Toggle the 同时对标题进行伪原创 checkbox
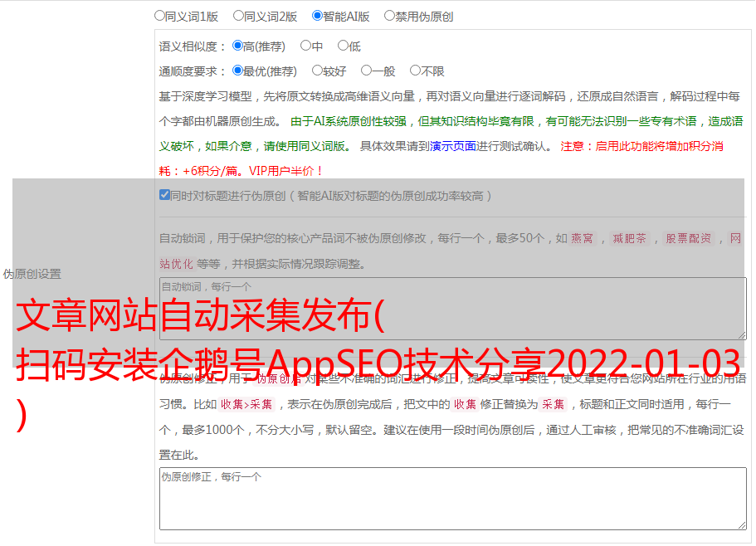Viewport: 756px width, 546px height. pyautogui.click(x=164, y=195)
